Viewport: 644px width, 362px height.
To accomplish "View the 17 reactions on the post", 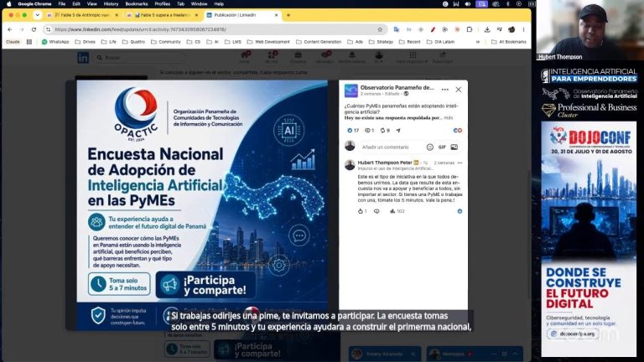I will (353, 131).
